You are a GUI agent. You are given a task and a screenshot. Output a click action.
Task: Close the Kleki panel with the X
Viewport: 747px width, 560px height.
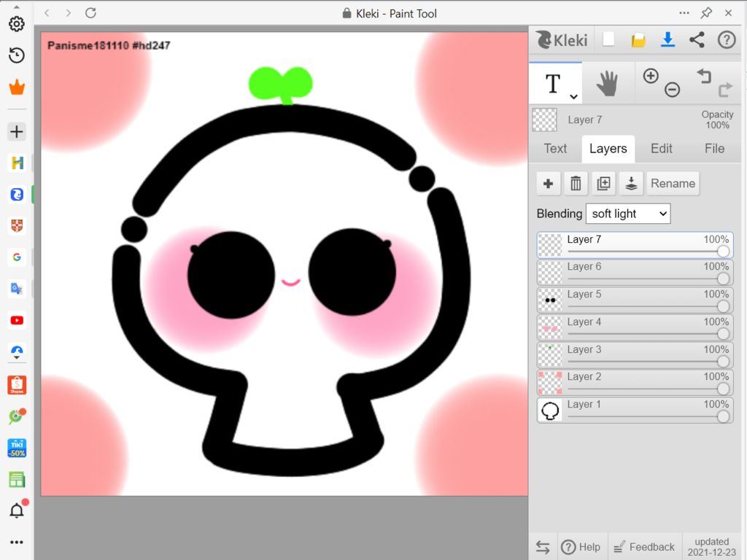729,13
